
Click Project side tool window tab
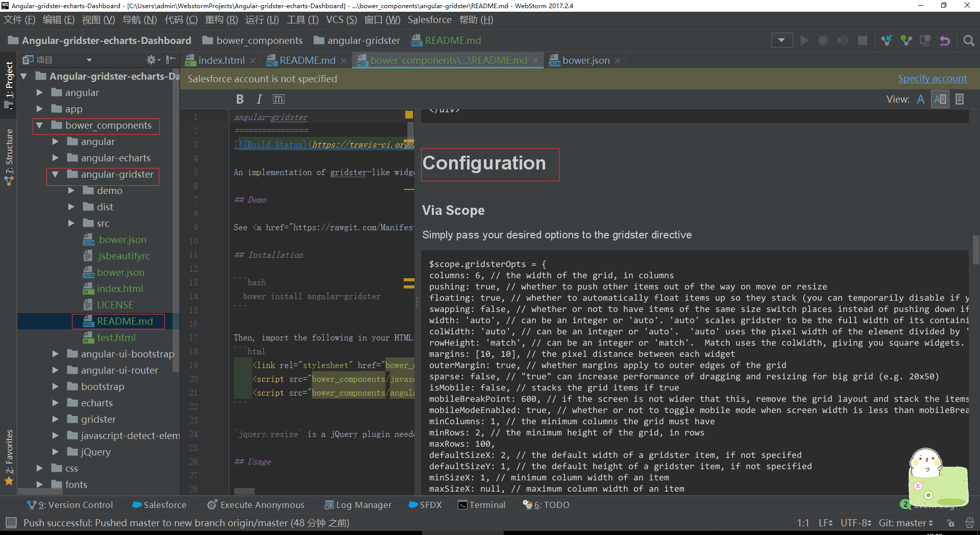pos(9,84)
